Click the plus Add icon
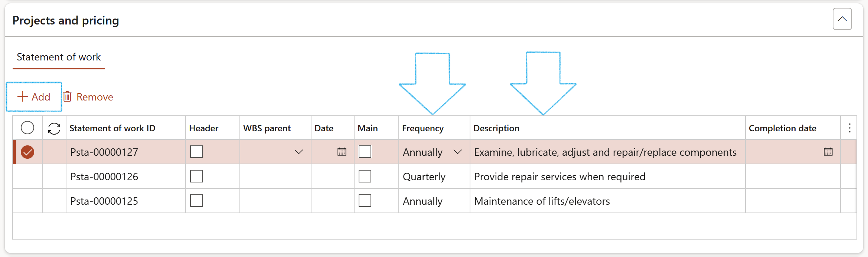Viewport: 868px width, 257px height. point(23,97)
